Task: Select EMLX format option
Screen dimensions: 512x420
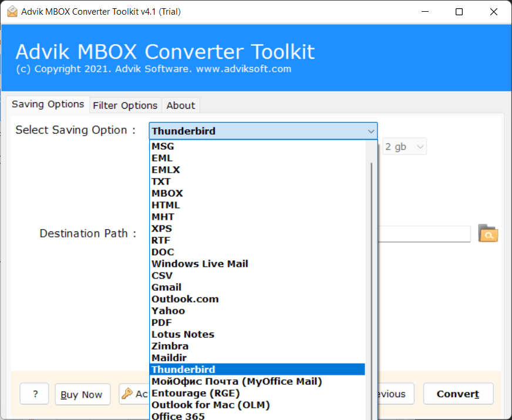Action: [257, 170]
